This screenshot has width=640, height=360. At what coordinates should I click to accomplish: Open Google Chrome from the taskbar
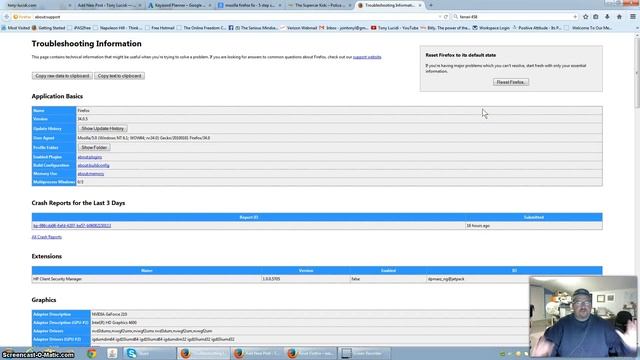[92, 353]
